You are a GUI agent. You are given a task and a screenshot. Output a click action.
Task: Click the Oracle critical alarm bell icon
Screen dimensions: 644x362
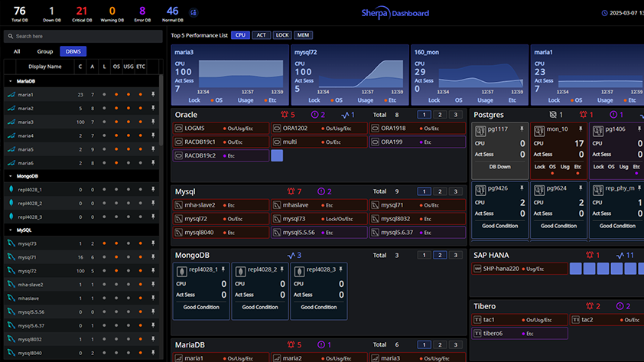pos(285,115)
